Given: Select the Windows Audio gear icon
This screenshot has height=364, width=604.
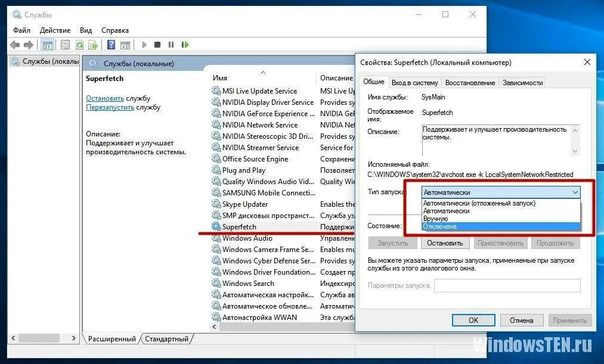Looking at the screenshot, I should point(216,238).
